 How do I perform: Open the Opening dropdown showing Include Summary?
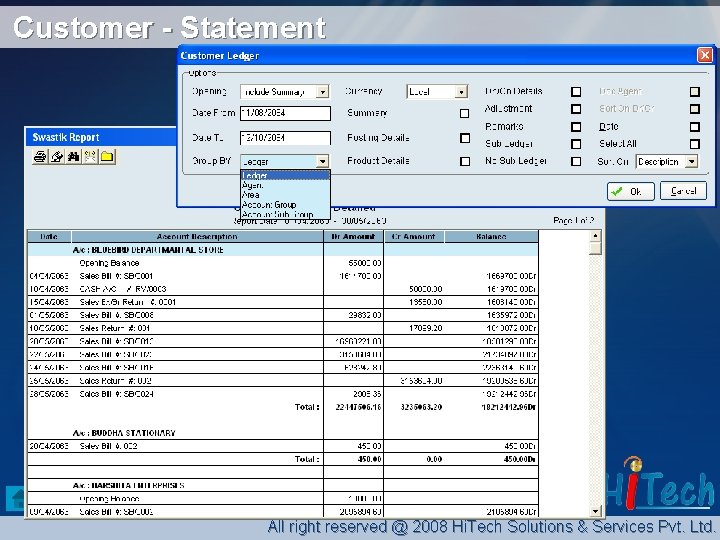(323, 92)
